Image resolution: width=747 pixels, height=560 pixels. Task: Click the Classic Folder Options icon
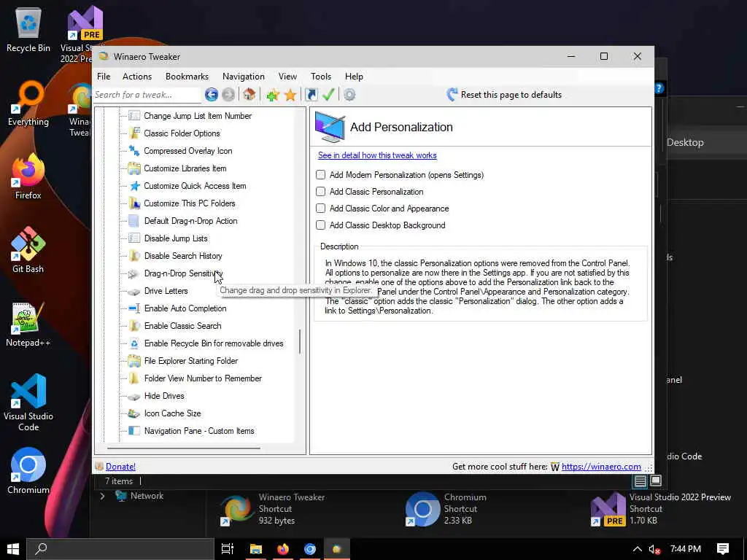(134, 133)
